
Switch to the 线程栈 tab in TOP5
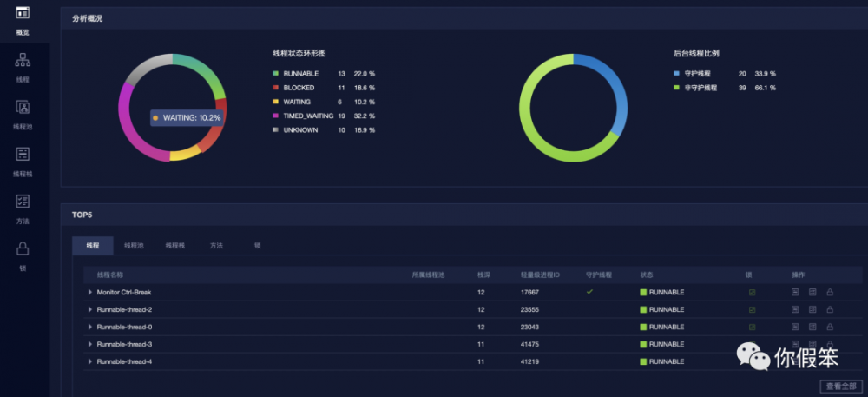(x=175, y=246)
